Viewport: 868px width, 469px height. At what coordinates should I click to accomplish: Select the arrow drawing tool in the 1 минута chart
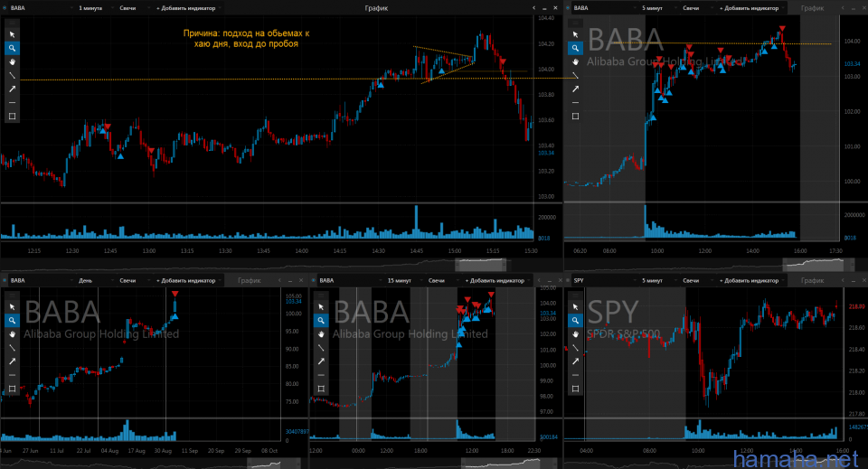(12, 89)
